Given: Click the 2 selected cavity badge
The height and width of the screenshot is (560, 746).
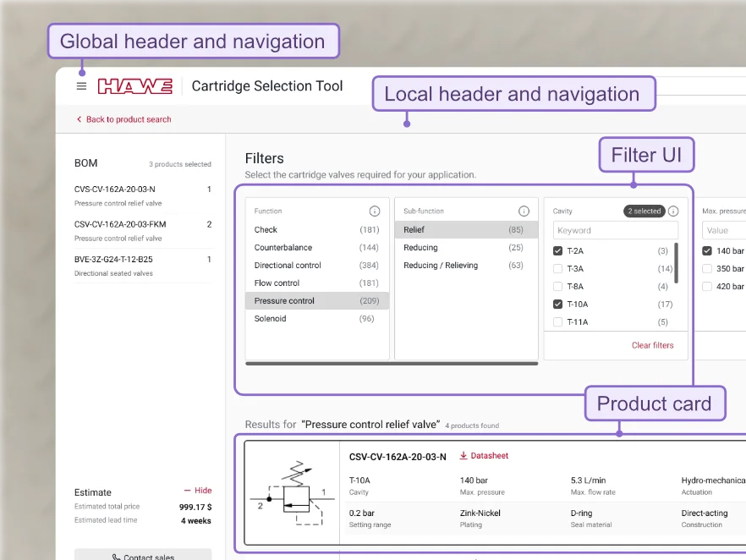Looking at the screenshot, I should pyautogui.click(x=645, y=211).
